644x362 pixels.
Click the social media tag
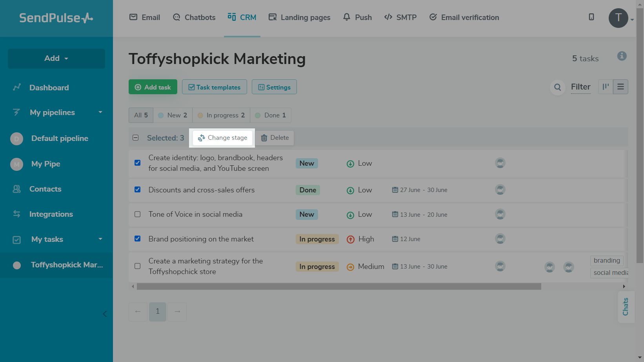(x=609, y=273)
